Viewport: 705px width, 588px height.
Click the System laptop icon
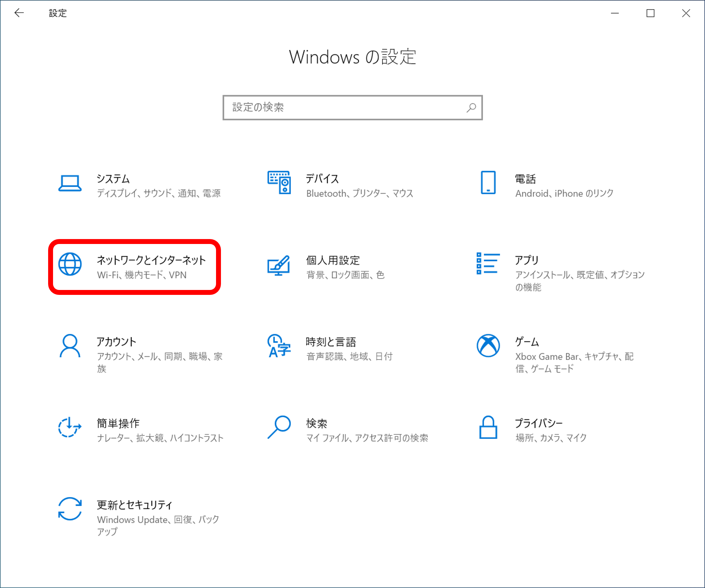click(x=70, y=183)
